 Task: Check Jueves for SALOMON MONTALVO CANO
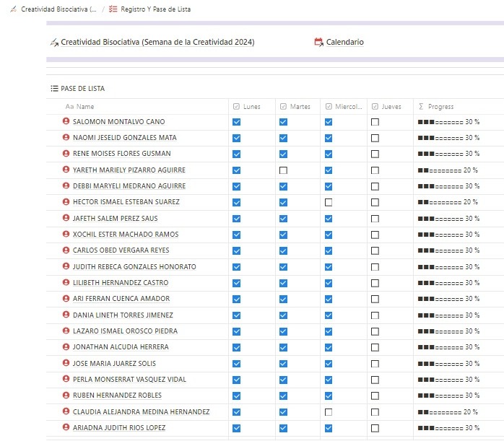[375, 122]
